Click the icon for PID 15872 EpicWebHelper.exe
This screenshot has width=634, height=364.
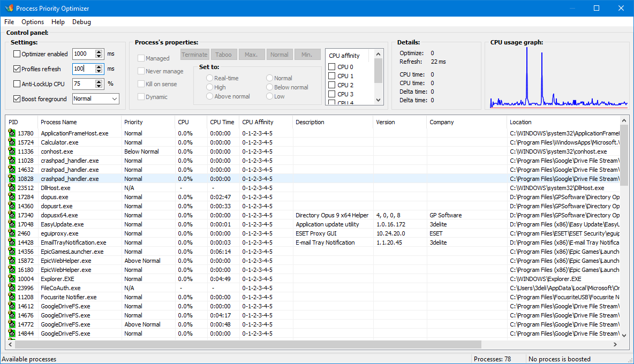[12, 261]
